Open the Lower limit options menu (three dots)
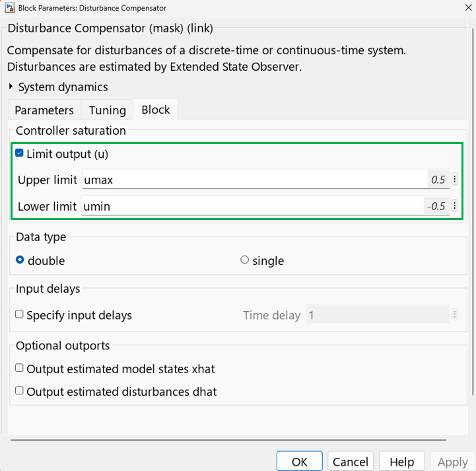The height and width of the screenshot is (471, 476). [x=454, y=206]
